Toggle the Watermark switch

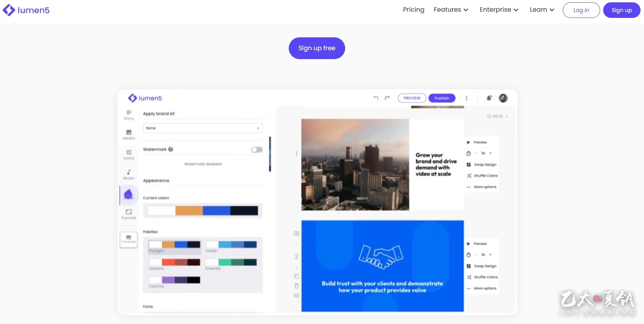click(x=257, y=150)
